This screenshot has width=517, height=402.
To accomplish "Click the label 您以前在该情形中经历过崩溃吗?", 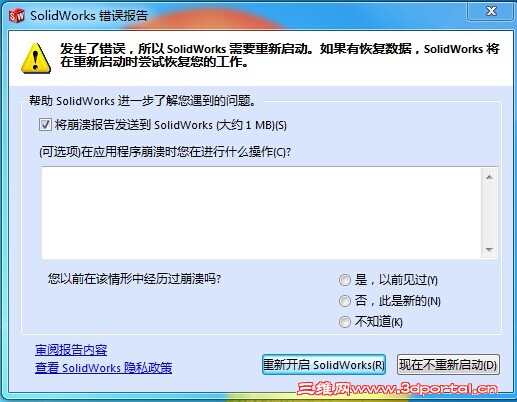I will (x=134, y=279).
